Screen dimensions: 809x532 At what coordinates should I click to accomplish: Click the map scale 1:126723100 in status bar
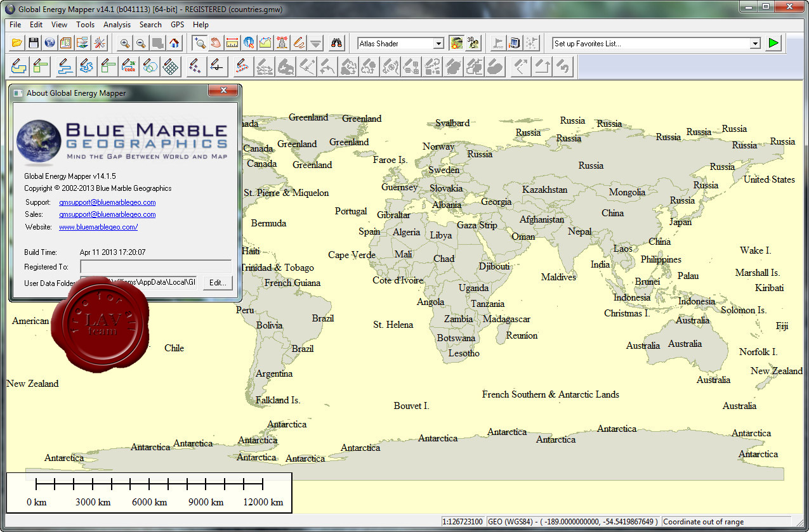tap(464, 522)
